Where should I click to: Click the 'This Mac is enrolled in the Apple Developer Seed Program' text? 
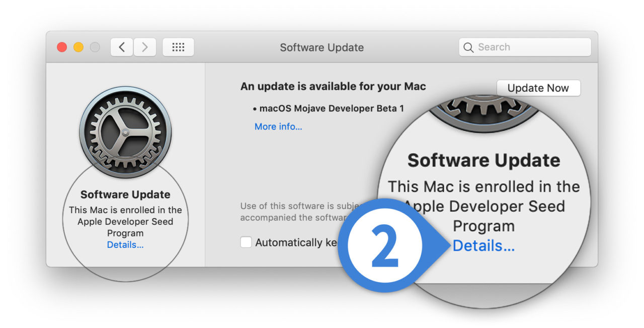pyautogui.click(x=125, y=222)
